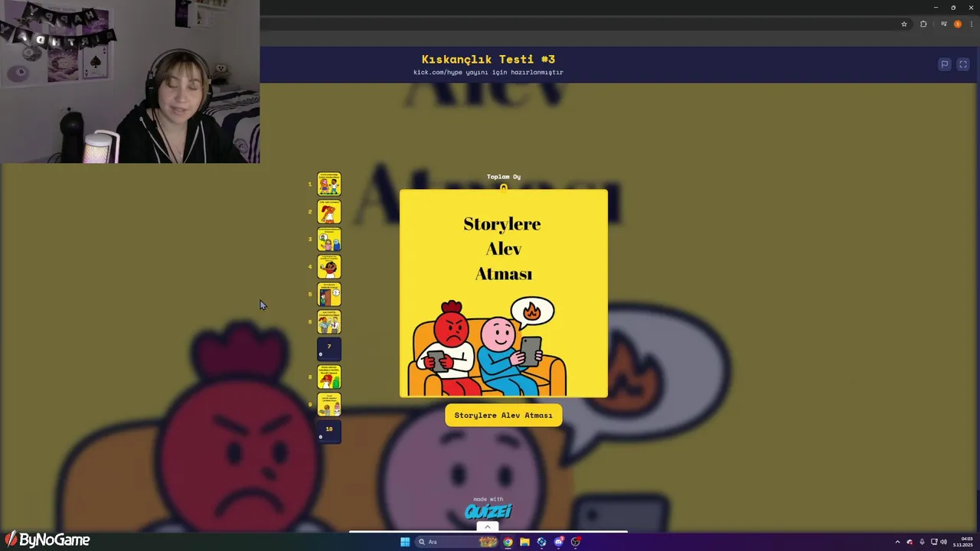Select quiz thumbnail number 9

(x=329, y=404)
